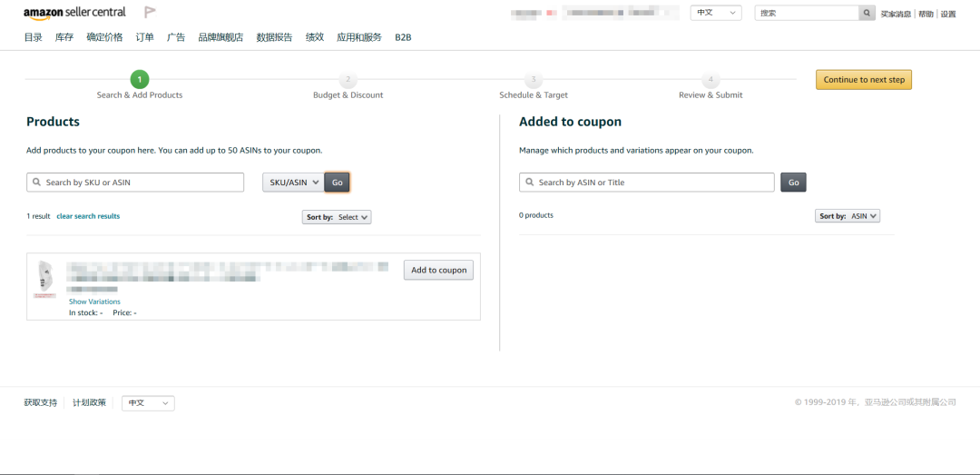The height and width of the screenshot is (475, 980).
Task: Click the Add to coupon button
Action: click(x=438, y=270)
